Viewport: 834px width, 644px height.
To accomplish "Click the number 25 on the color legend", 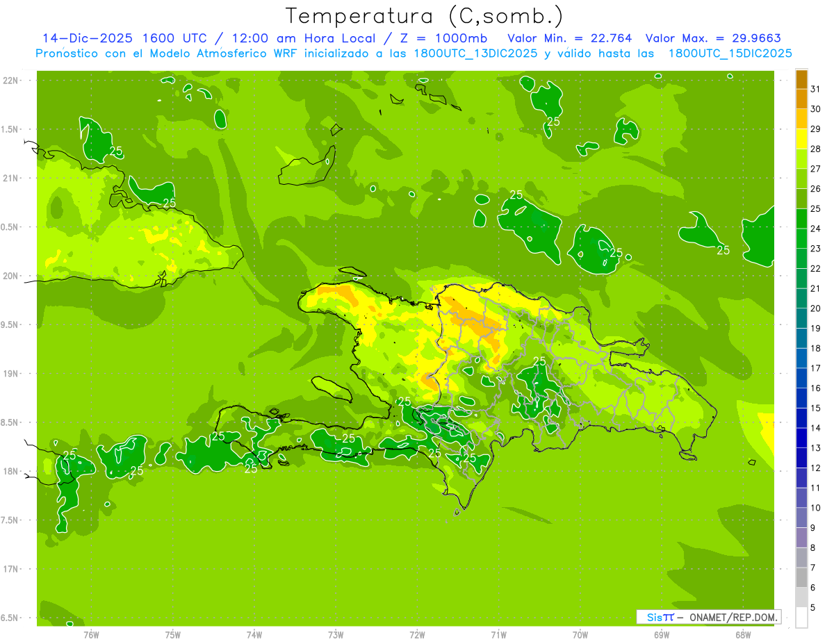I will tap(816, 209).
